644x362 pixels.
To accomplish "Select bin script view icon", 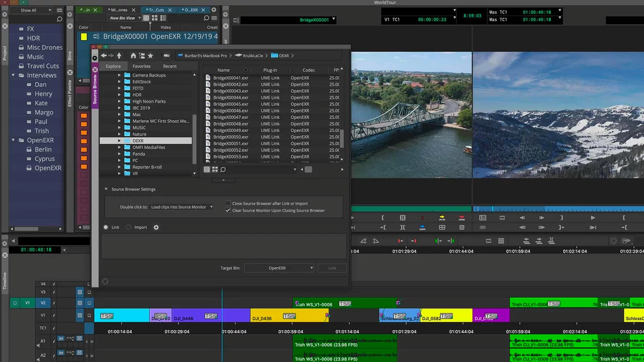I will 163,18.
